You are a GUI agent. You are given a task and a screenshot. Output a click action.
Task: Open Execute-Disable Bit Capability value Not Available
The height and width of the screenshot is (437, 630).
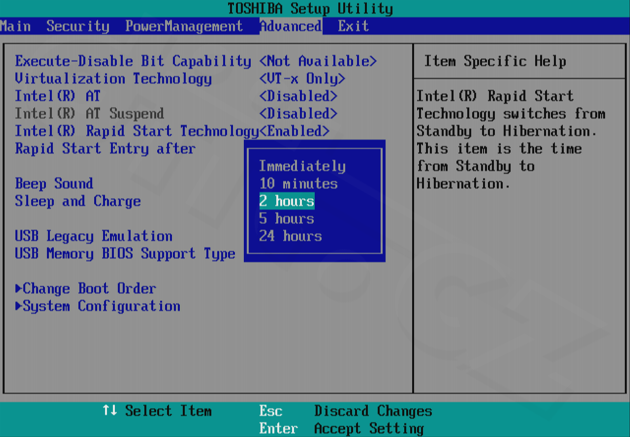tap(318, 61)
